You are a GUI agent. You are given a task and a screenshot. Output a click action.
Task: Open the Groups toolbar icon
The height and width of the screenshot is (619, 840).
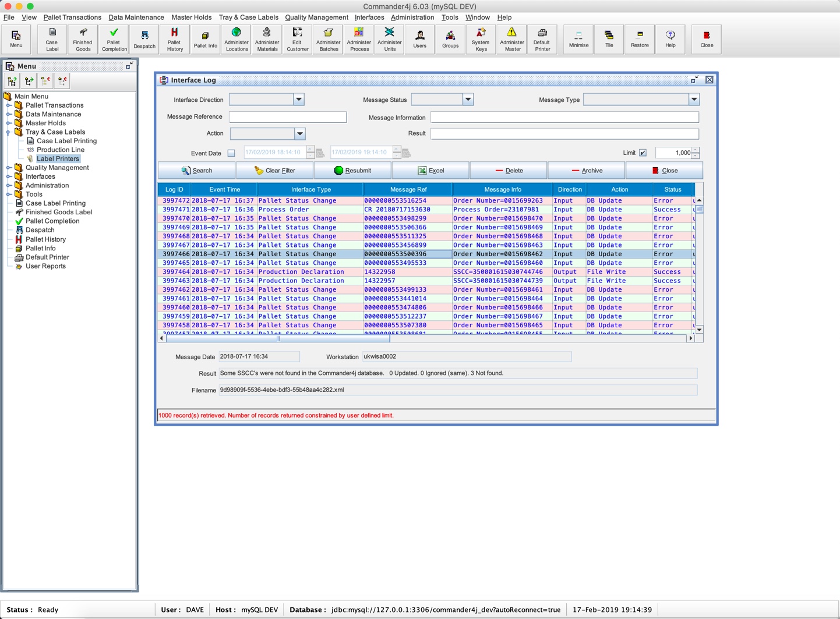tap(450, 39)
